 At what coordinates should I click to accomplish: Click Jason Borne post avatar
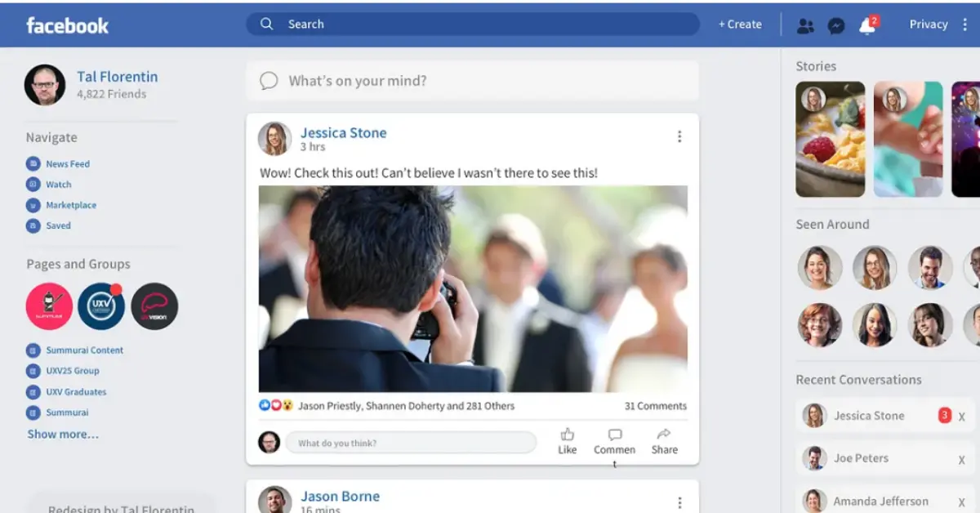pos(274,500)
